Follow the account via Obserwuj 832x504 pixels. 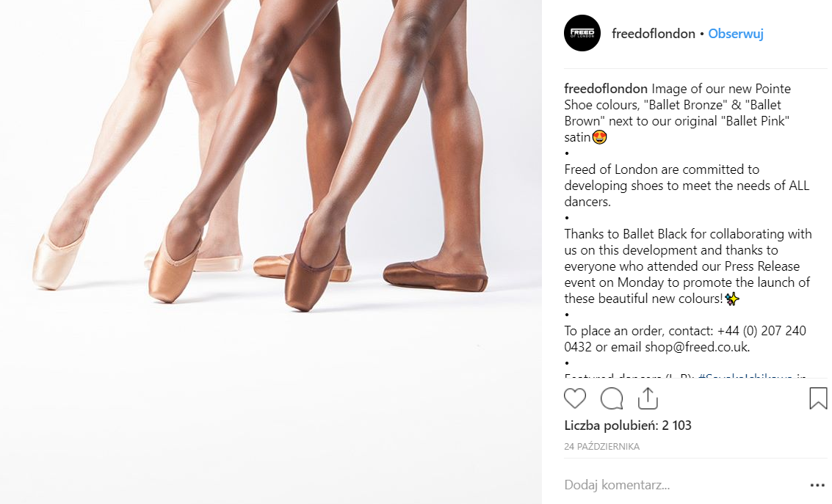click(735, 34)
